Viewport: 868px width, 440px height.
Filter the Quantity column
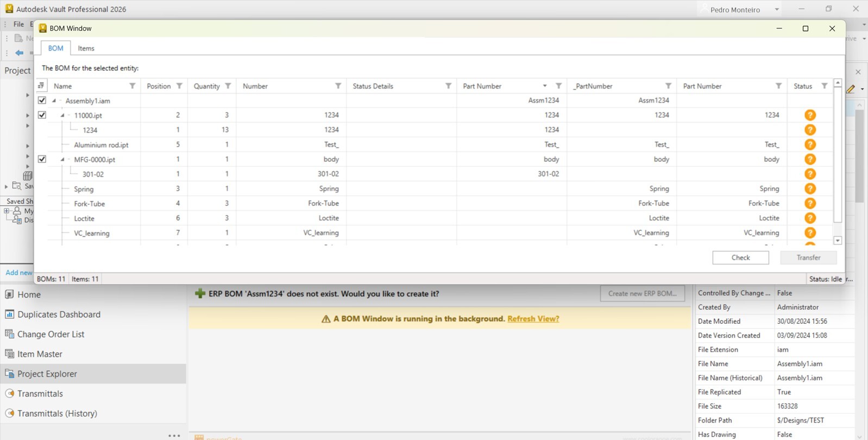pos(228,86)
